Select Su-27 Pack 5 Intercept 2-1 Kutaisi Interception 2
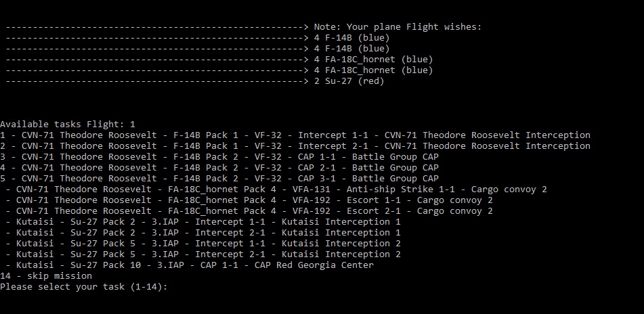 click(x=203, y=254)
